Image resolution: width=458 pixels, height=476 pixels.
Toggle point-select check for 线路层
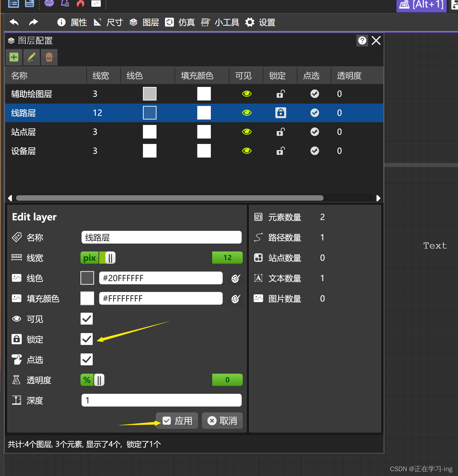click(315, 113)
